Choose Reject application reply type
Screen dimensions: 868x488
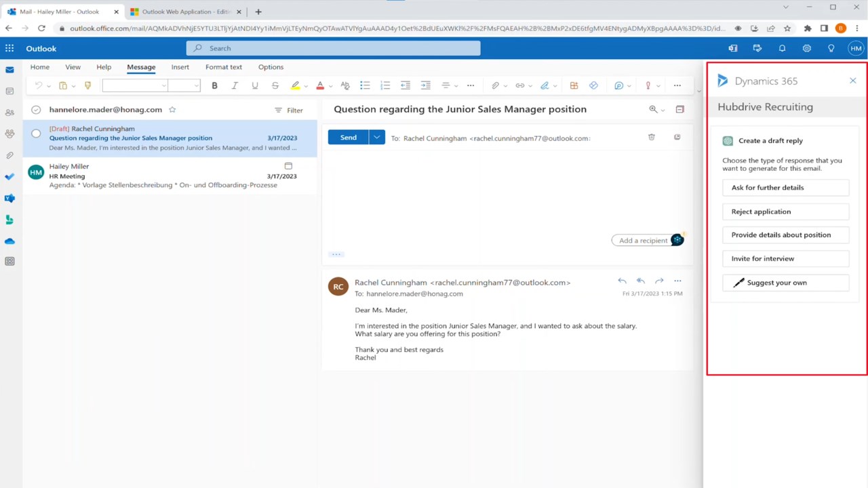[x=785, y=211]
